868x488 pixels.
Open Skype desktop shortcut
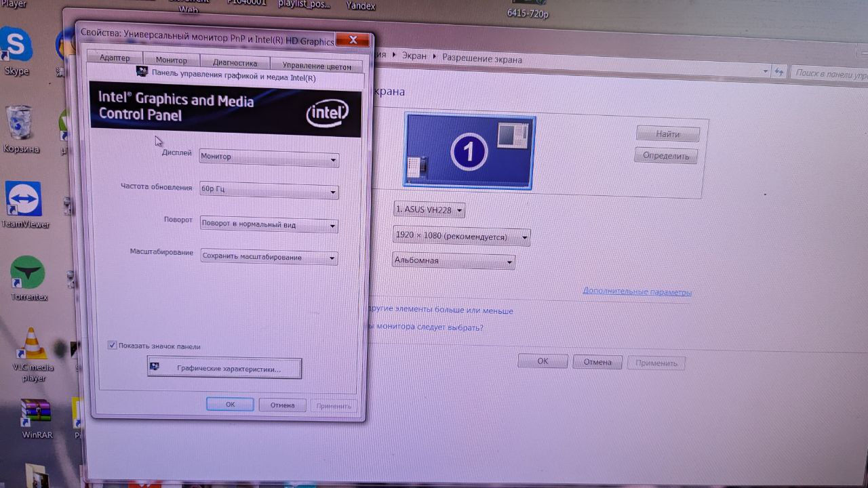[x=16, y=52]
